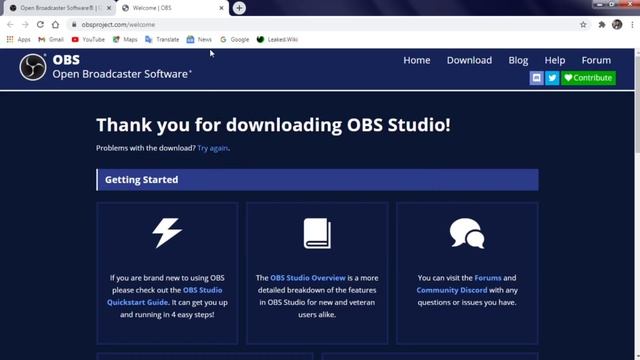The width and height of the screenshot is (640, 360).
Task: Click the green Contribute button
Action: click(589, 78)
